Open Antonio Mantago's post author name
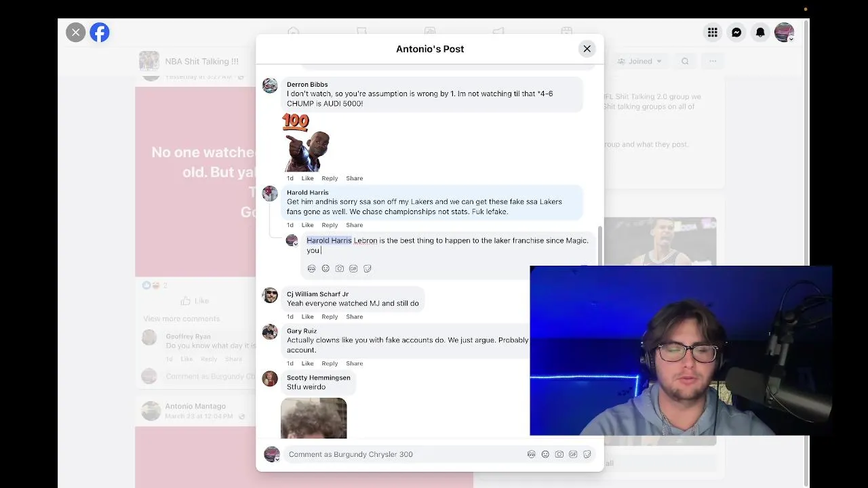 coord(195,406)
